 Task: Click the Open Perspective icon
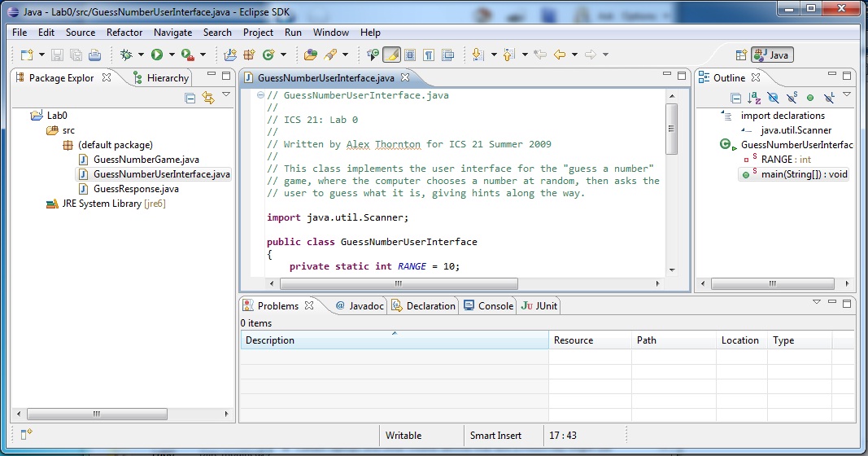(x=741, y=55)
